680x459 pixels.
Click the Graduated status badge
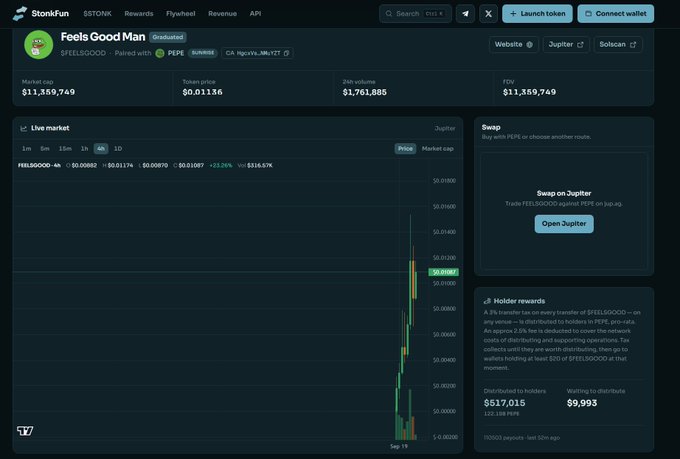point(168,37)
